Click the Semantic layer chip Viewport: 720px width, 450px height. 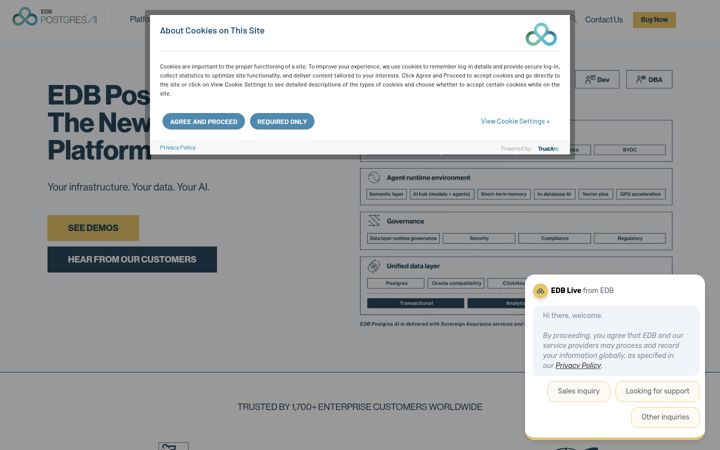tap(386, 194)
